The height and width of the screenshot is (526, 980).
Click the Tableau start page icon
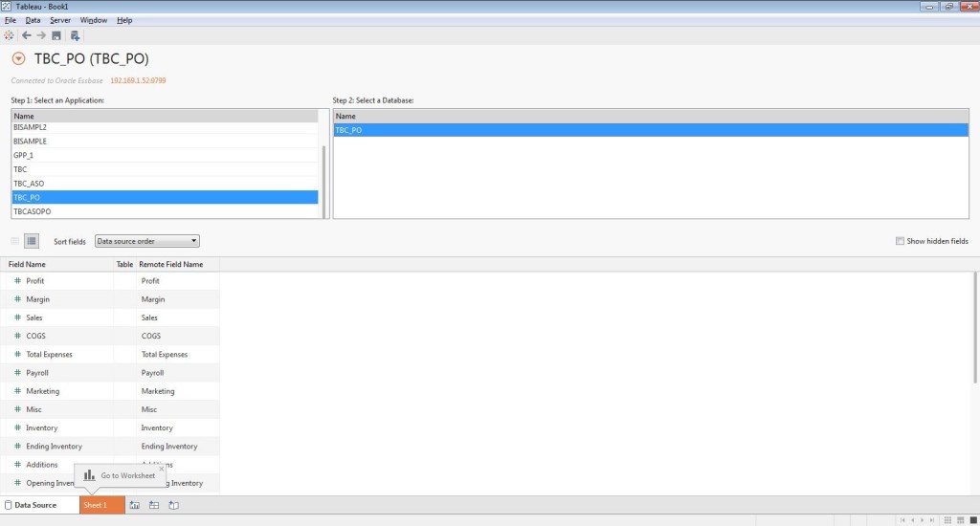[x=9, y=35]
